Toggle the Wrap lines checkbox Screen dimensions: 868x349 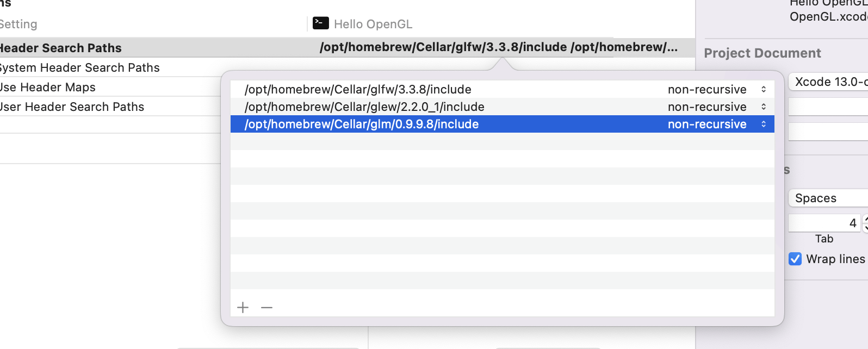(x=795, y=259)
